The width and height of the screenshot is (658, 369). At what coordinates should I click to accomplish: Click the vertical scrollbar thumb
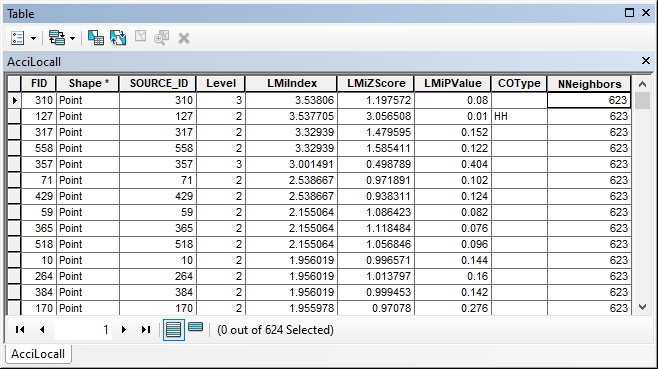[x=642, y=101]
